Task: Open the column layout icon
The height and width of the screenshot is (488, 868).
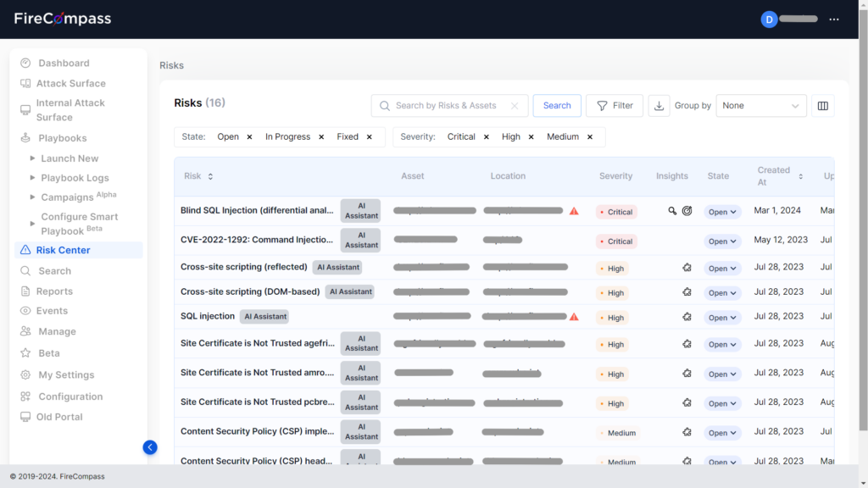Action: click(x=822, y=105)
